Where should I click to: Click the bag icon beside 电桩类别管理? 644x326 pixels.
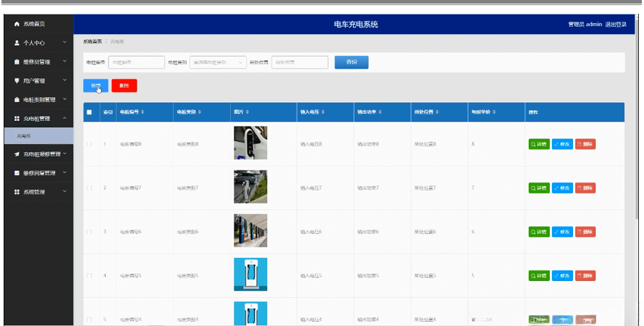[17, 99]
